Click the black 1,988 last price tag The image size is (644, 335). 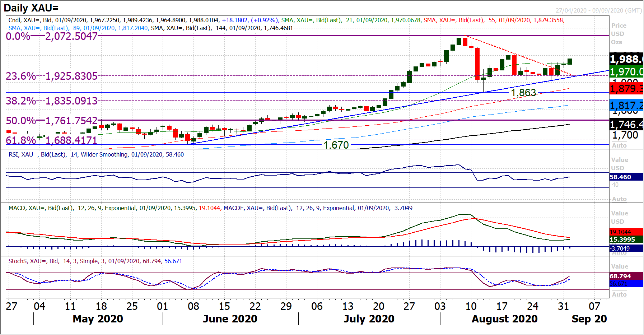[626, 59]
